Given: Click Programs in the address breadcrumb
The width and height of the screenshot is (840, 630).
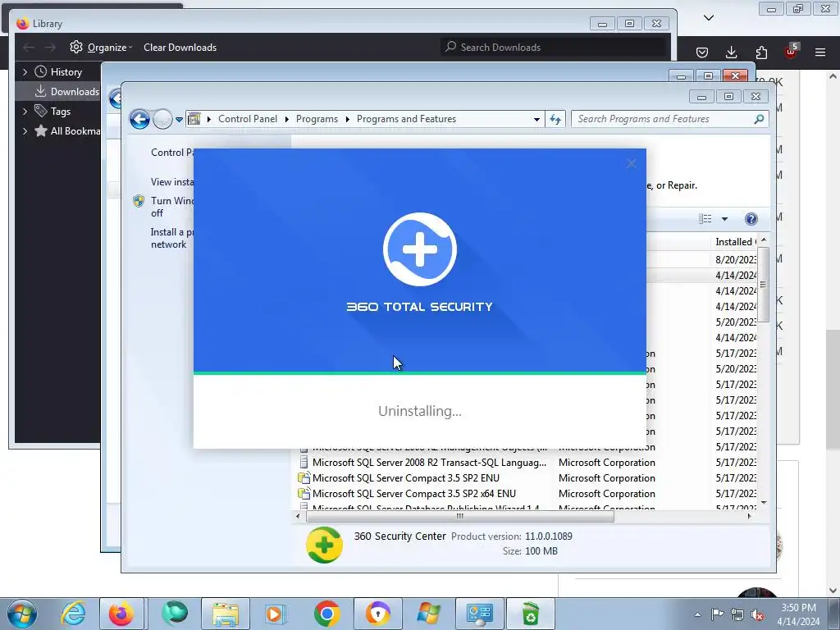Looking at the screenshot, I should [x=317, y=119].
